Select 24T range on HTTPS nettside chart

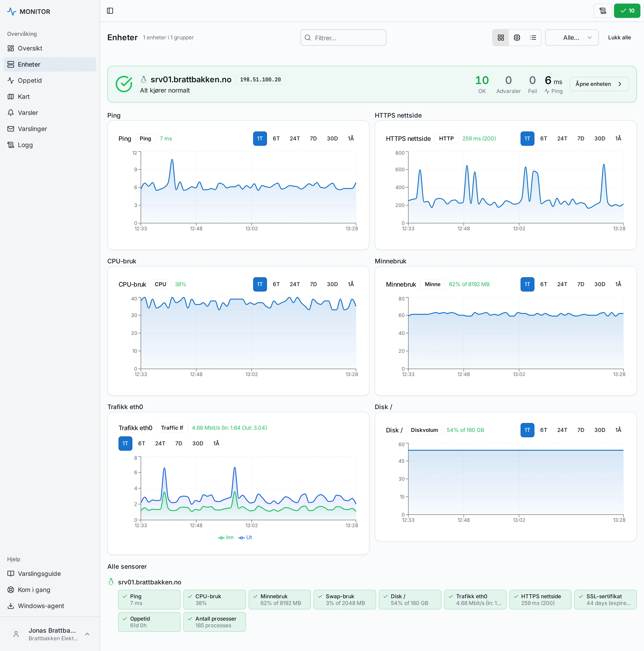562,138
